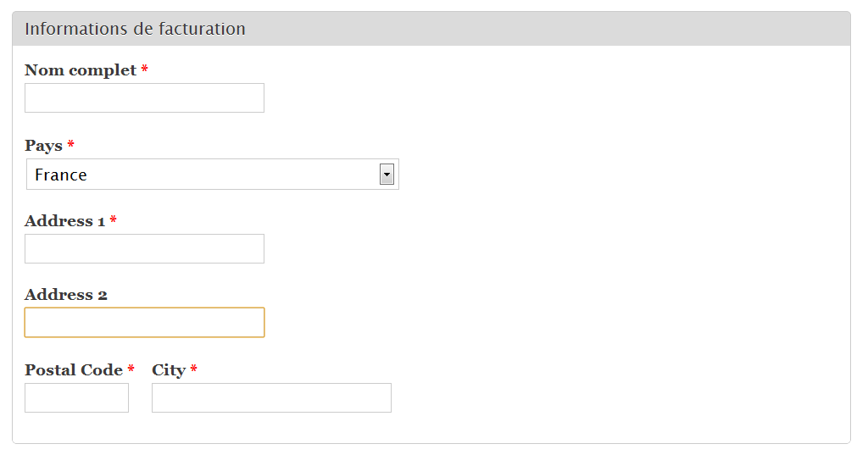Select the Postal Code input field
The width and height of the screenshot is (868, 455).
[76, 398]
